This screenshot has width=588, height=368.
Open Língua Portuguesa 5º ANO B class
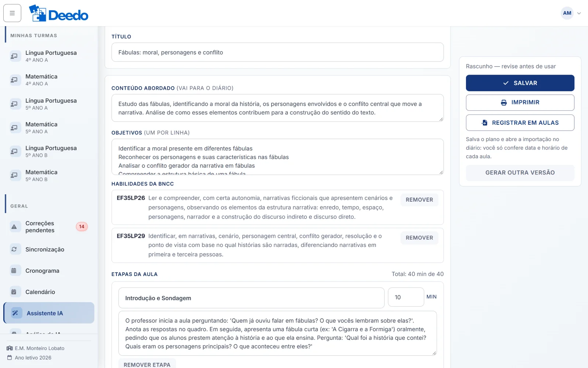coord(49,151)
